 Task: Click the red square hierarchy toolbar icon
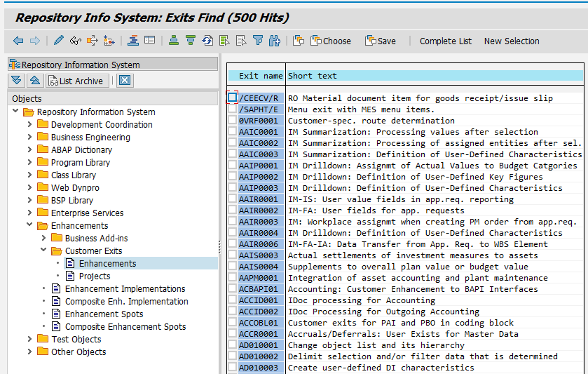coord(109,41)
